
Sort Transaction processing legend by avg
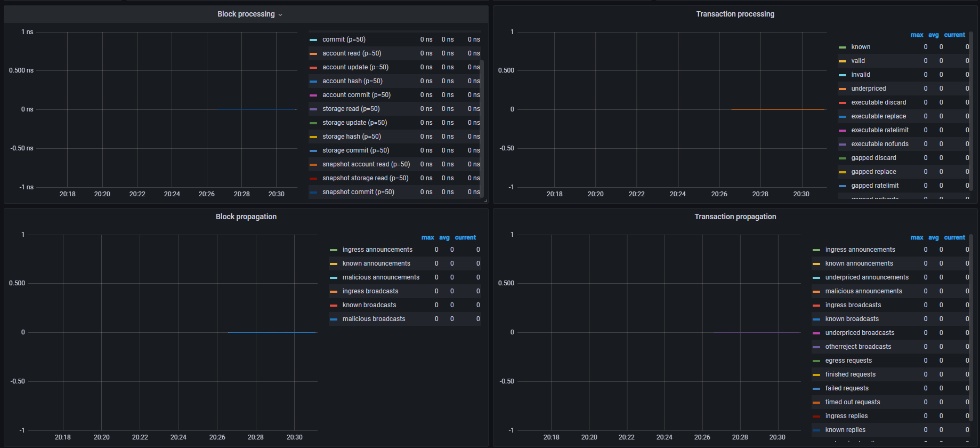pyautogui.click(x=933, y=35)
